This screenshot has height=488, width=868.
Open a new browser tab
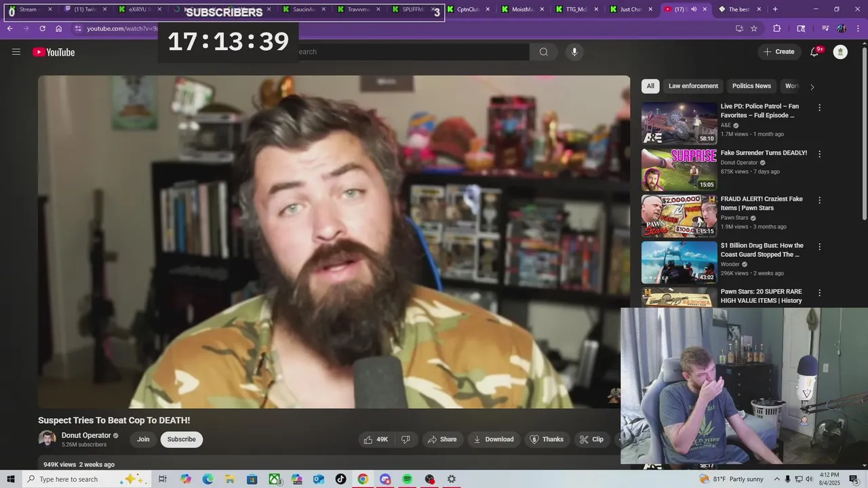pos(775,9)
